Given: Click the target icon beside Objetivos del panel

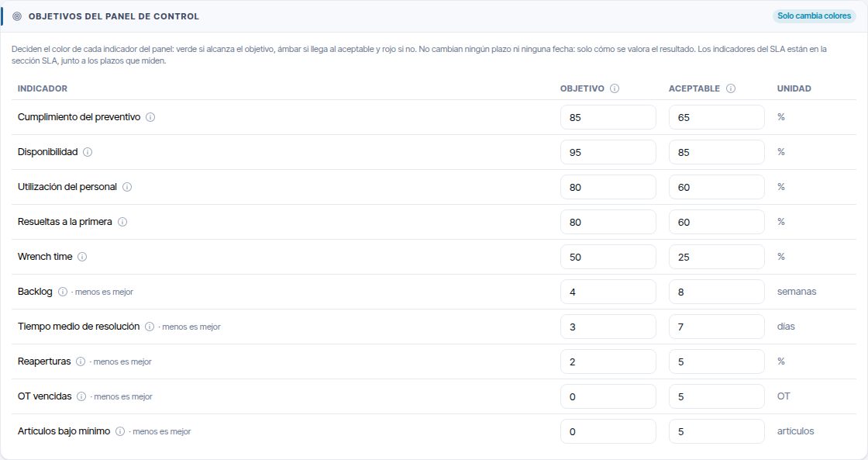Looking at the screenshot, I should tap(17, 16).
